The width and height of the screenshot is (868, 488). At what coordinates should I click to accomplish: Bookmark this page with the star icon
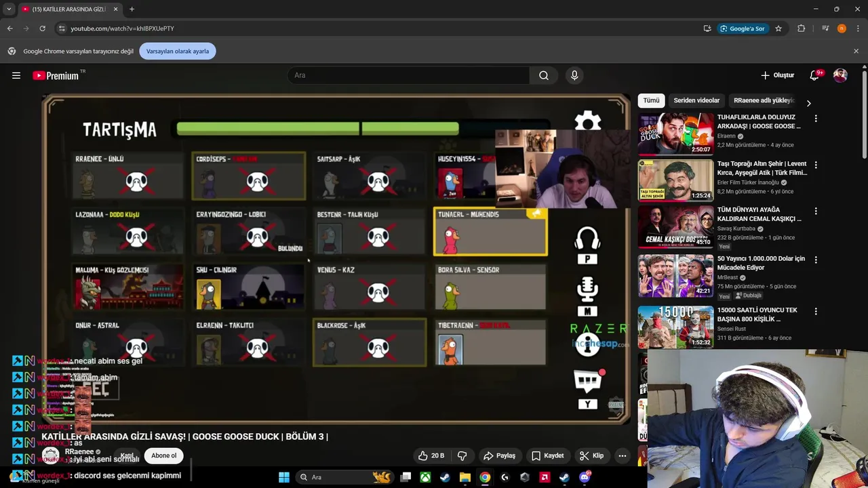(778, 28)
